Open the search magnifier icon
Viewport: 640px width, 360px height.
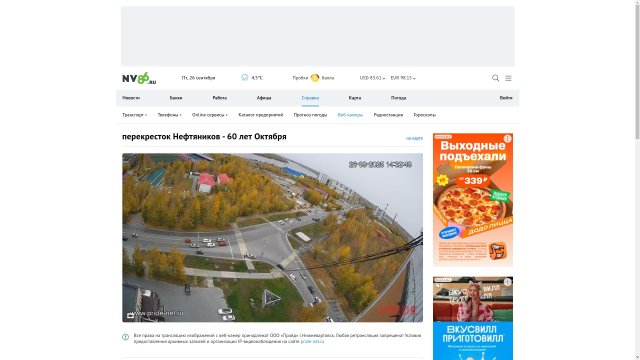pos(495,78)
